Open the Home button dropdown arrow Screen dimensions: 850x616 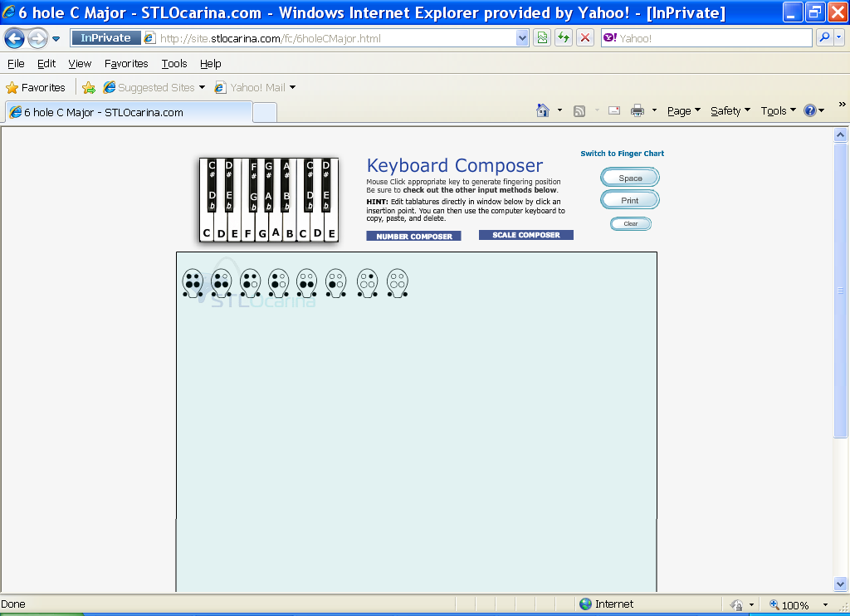pos(560,110)
